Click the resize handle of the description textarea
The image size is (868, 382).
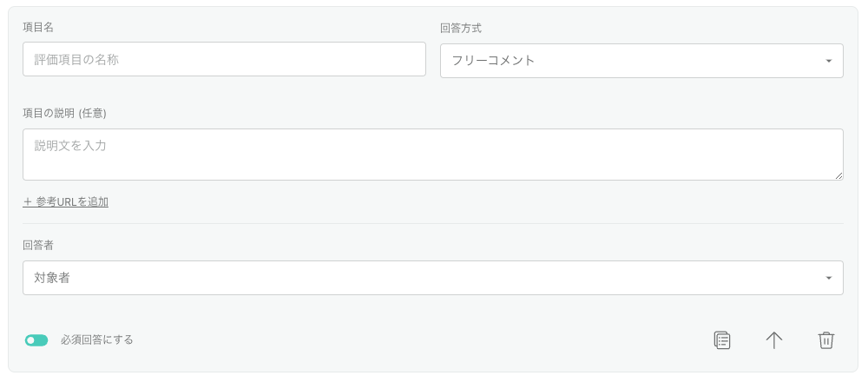pyautogui.click(x=838, y=175)
